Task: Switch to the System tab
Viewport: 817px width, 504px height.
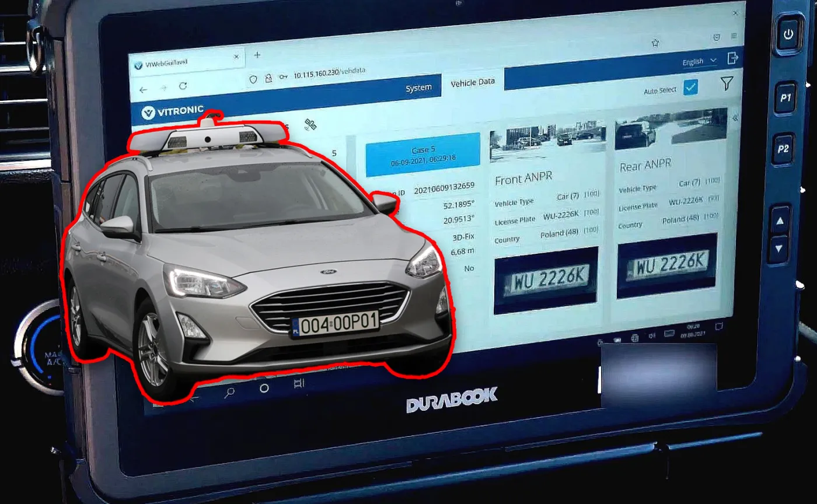Action: (418, 86)
